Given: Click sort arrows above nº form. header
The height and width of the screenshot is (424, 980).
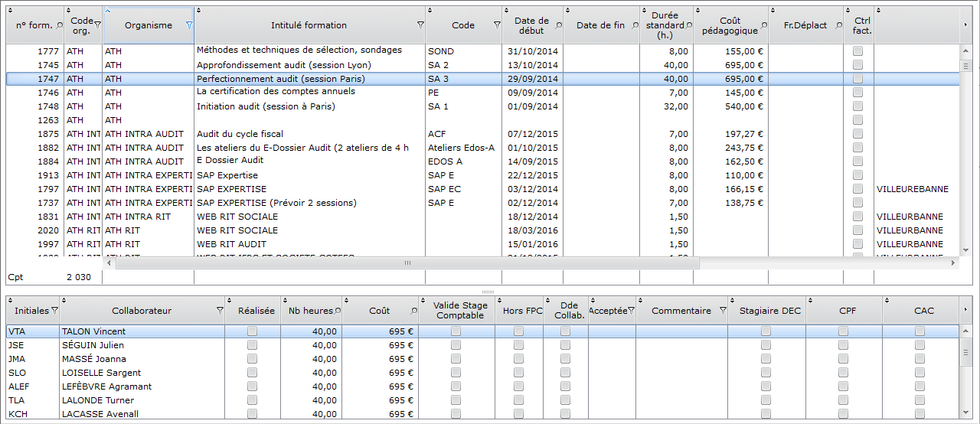Looking at the screenshot, I should 9,11.
